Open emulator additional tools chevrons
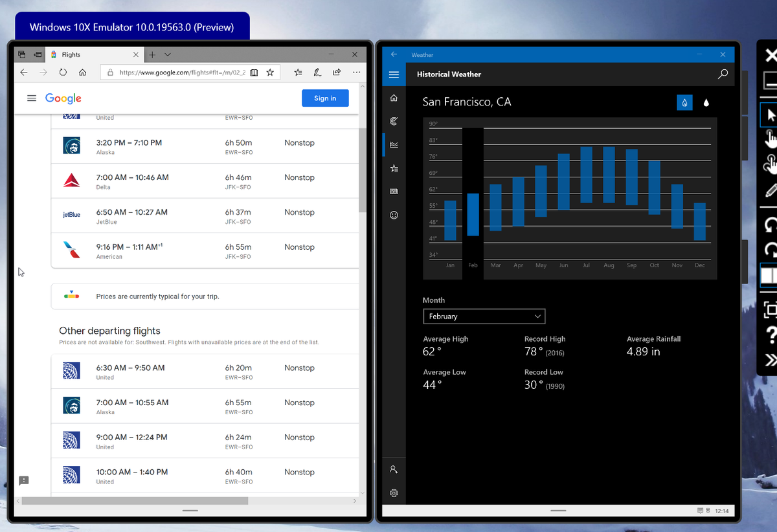Viewport: 777px width, 532px height. click(771, 360)
